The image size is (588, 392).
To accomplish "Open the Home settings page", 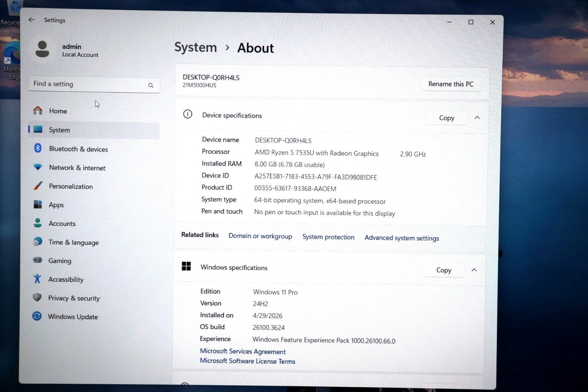I will pyautogui.click(x=94, y=111).
